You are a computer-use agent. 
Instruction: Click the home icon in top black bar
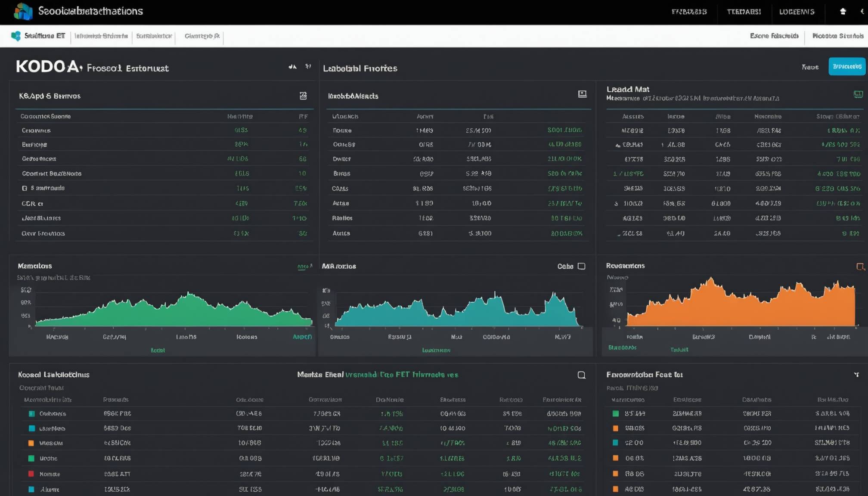click(x=843, y=12)
